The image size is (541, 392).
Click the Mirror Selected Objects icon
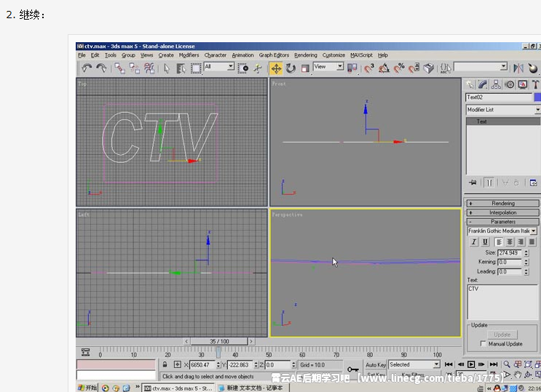(518, 68)
